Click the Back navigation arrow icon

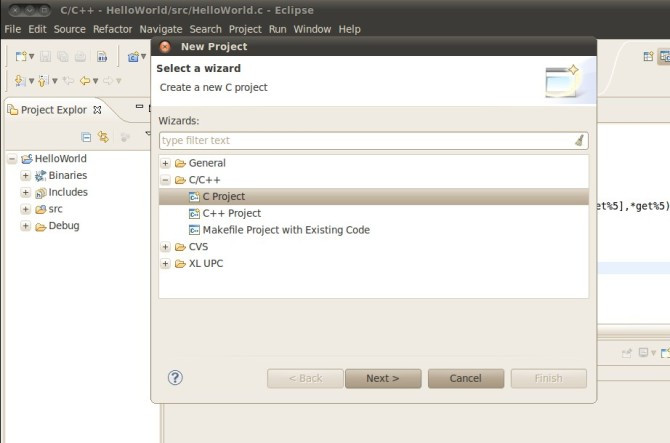85,80
